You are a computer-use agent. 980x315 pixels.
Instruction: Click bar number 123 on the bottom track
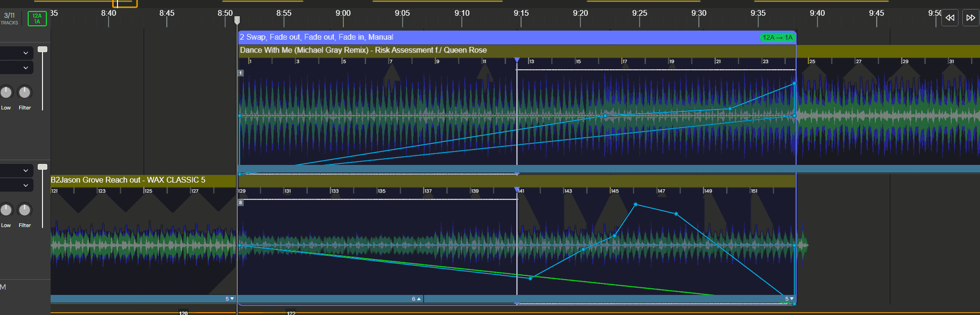[102, 191]
